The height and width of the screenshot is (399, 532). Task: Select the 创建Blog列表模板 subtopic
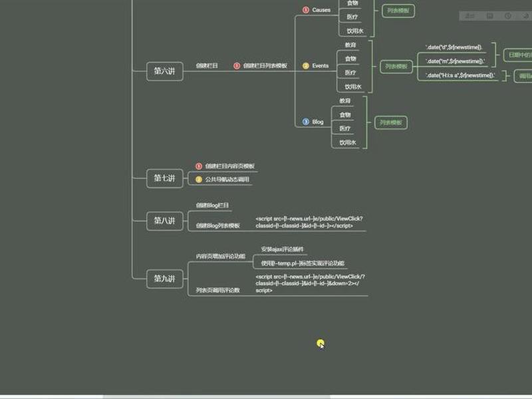coord(218,225)
